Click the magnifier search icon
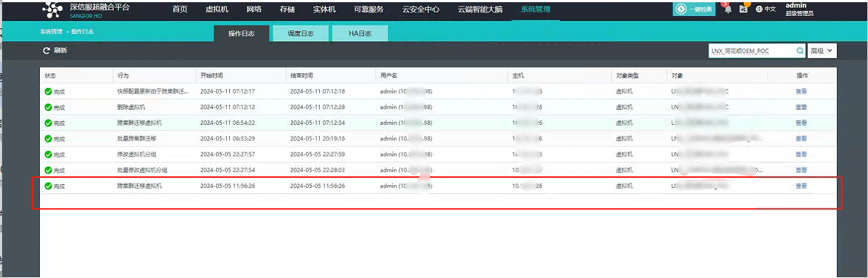Viewport: 868px width, 278px height. coord(800,50)
